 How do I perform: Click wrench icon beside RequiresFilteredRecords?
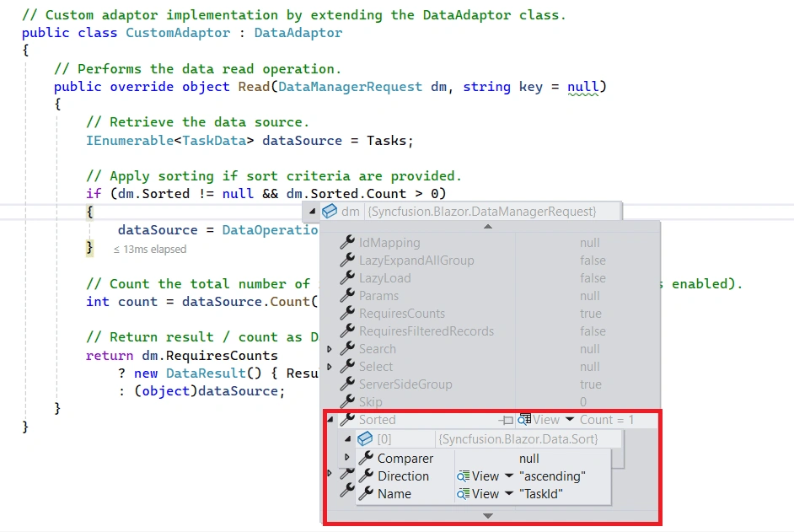[347, 330]
